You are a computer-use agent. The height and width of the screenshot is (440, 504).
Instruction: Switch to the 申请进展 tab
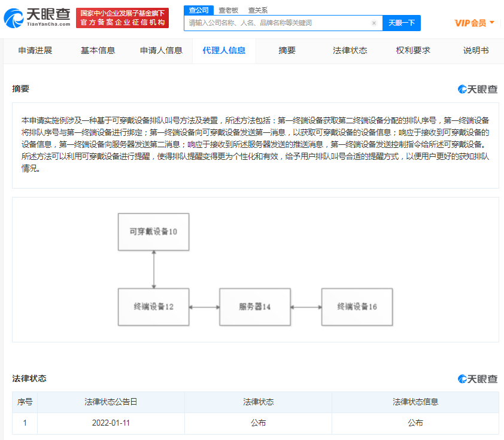tap(35, 51)
